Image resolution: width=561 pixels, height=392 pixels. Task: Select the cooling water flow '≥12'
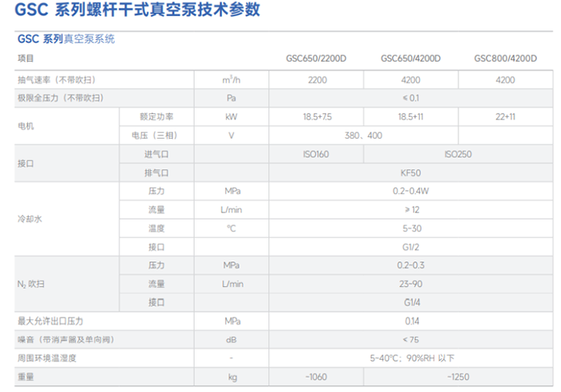pos(412,210)
